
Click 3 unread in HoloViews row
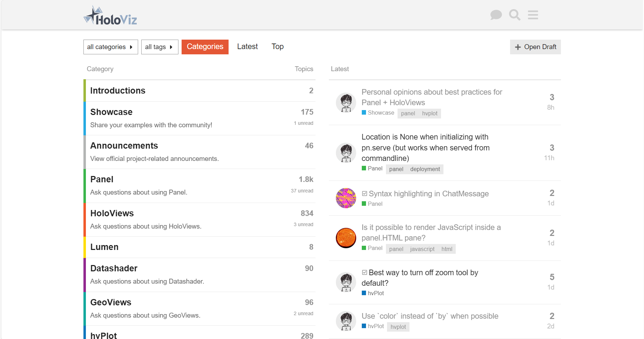coord(303,224)
